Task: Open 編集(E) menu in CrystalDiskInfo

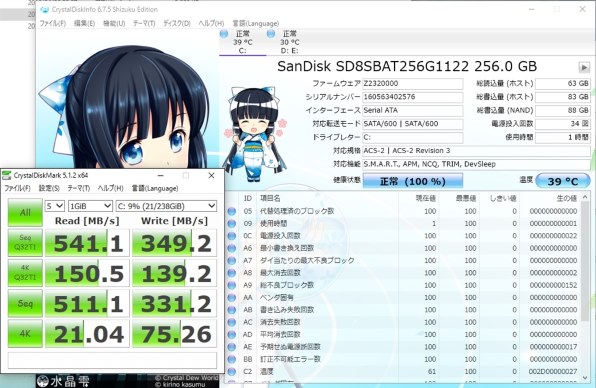Action: 84,23
